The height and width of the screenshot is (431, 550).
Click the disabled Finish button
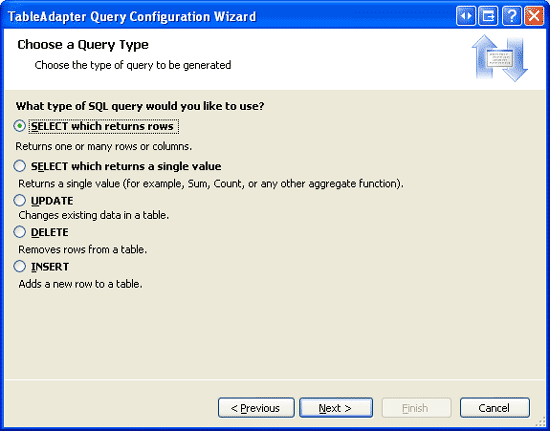pos(416,408)
